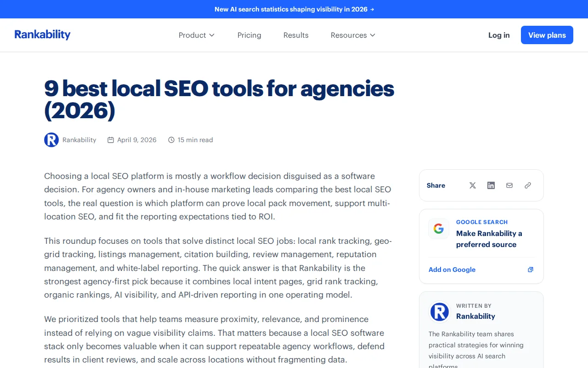Click the calendar icon next to April 9, 2026

tap(111, 140)
